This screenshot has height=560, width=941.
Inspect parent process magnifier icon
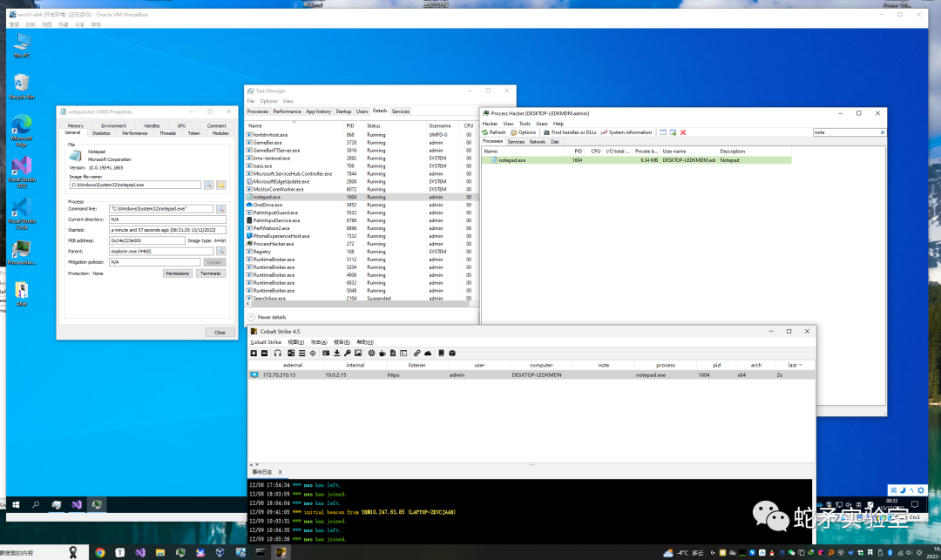220,251
